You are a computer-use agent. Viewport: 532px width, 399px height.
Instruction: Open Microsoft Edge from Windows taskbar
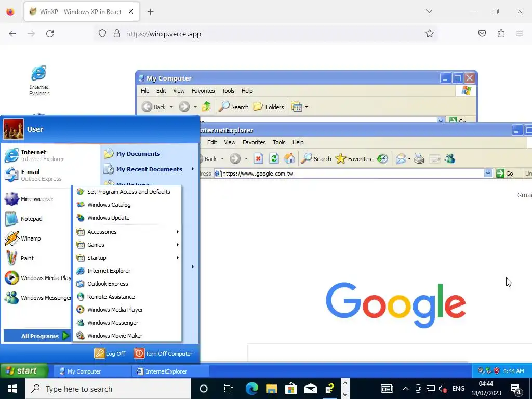[x=252, y=389]
